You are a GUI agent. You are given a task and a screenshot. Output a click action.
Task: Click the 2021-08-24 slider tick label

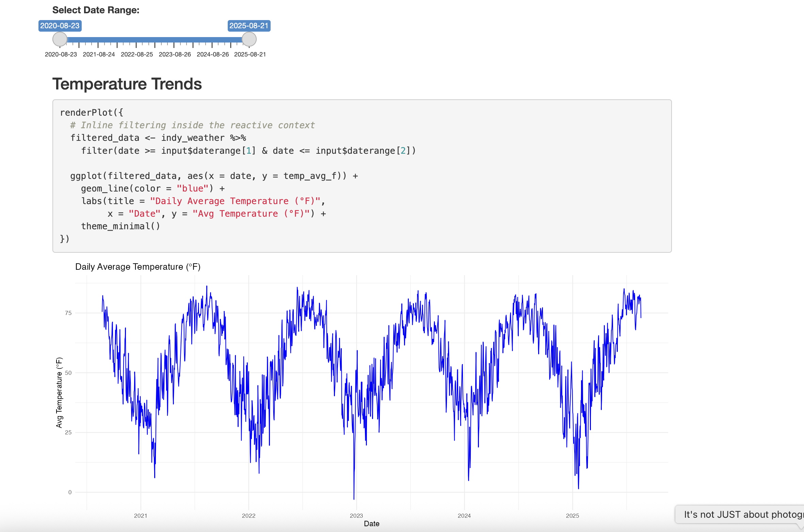tap(99, 54)
